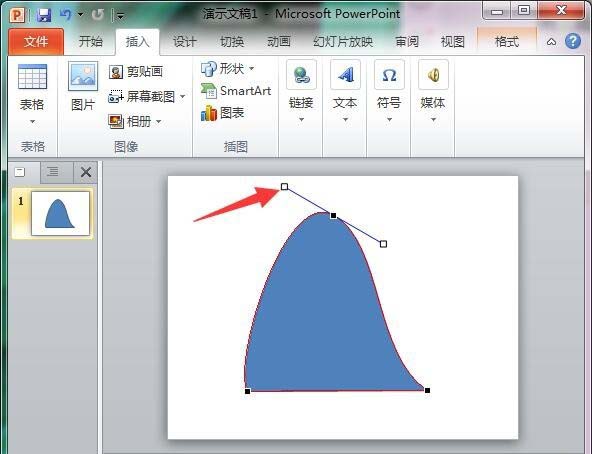Open the 文件 (File) menu
The width and height of the screenshot is (592, 454).
[x=36, y=42]
